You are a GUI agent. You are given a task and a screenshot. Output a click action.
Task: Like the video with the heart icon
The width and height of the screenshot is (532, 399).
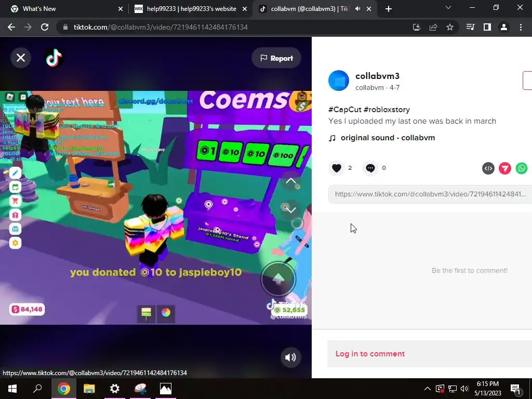[x=337, y=168]
